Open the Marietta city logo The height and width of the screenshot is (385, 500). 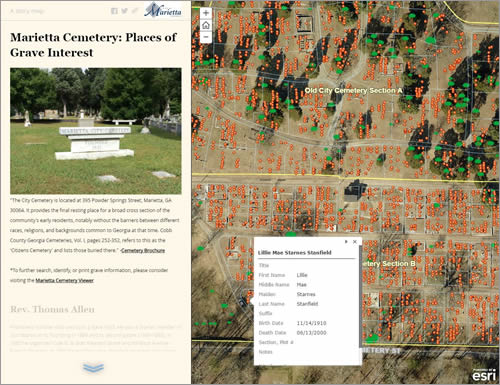click(163, 10)
